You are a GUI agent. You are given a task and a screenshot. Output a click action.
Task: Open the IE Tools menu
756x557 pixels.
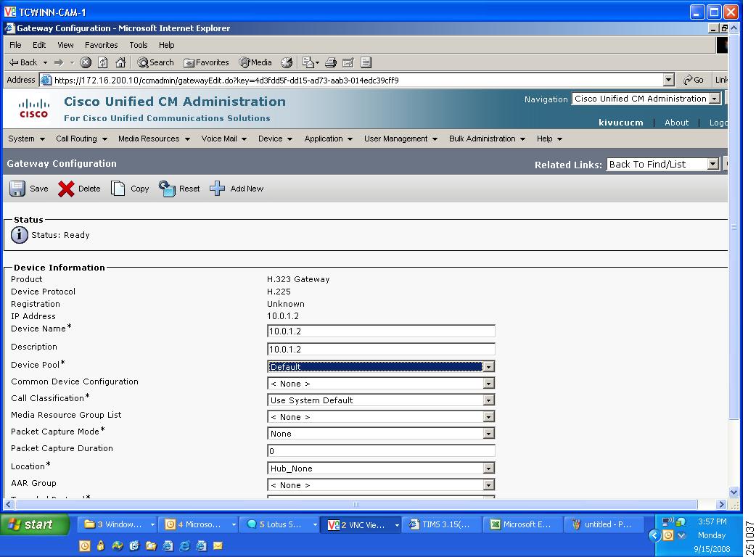pyautogui.click(x=139, y=45)
